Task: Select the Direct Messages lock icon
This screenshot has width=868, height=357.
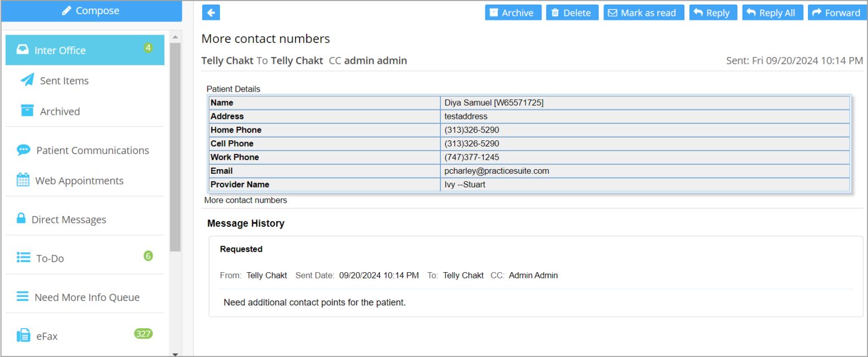Action: tap(23, 219)
